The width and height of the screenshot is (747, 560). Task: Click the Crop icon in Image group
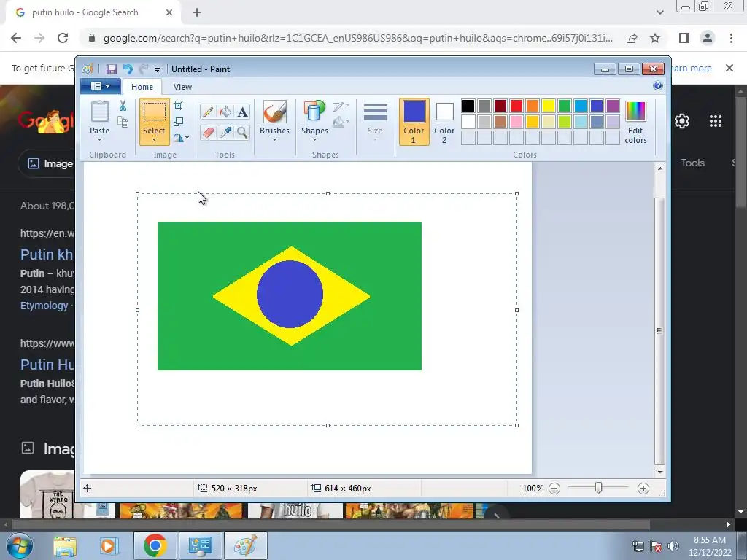[179, 106]
